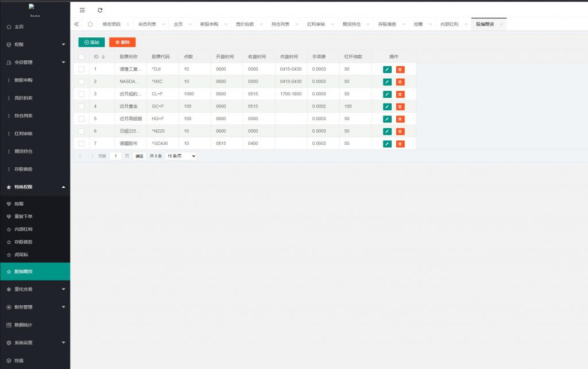The width and height of the screenshot is (588, 369).
Task: Click the home icon in the tab strip
Action: coord(90,24)
